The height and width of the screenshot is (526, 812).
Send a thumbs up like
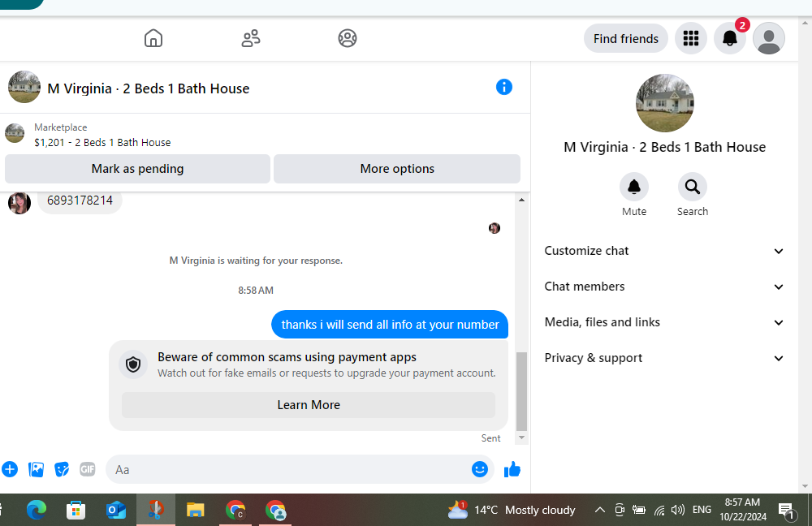[x=512, y=469]
